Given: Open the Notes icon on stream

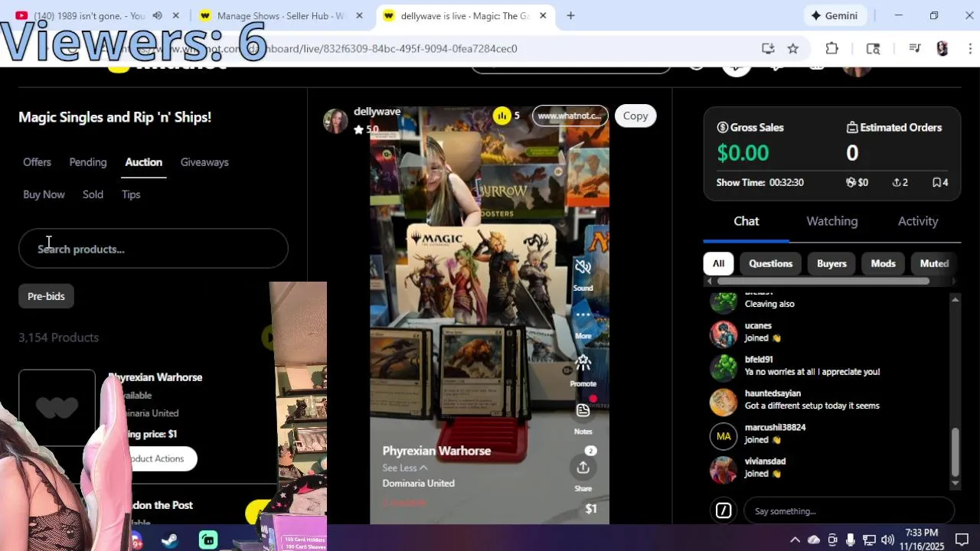Looking at the screenshot, I should [583, 410].
